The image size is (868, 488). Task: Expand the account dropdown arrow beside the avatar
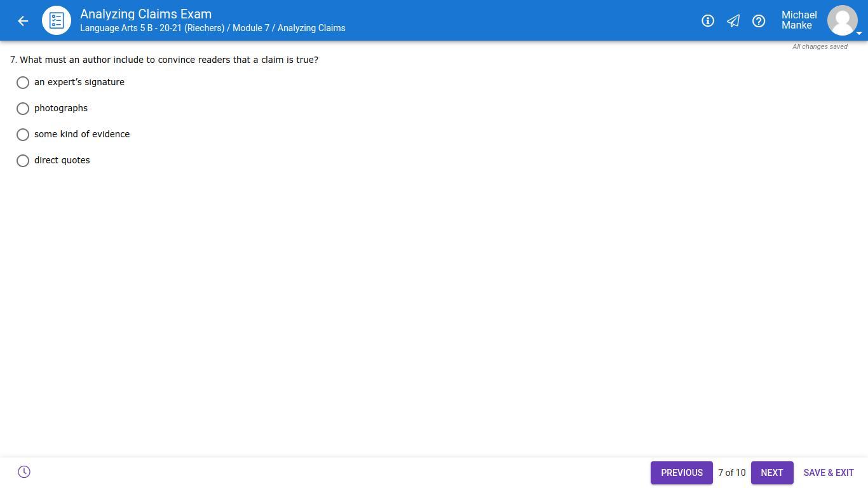coord(859,33)
